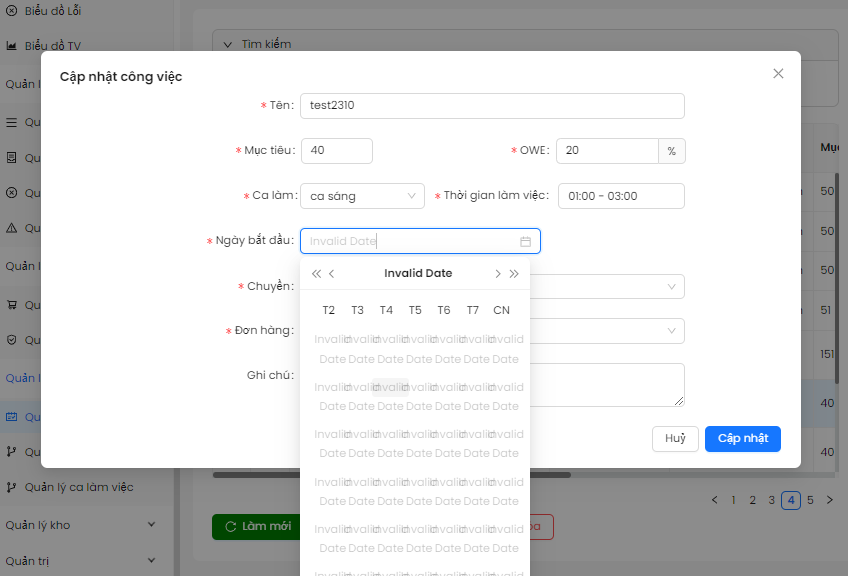This screenshot has width=848, height=576.
Task: Jump to next year with double-right arrow
Action: click(514, 274)
